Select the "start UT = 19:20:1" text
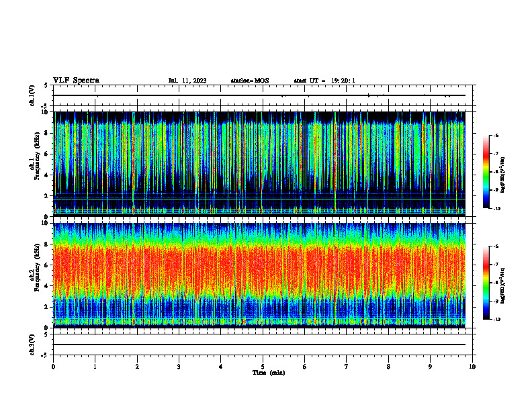Image resolution: width=532 pixels, height=411 pixels. point(324,81)
